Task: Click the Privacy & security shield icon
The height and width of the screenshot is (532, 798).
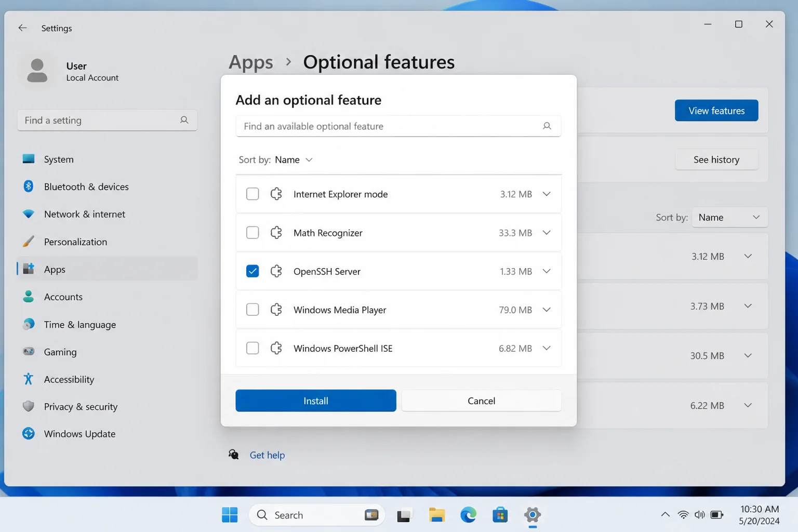Action: coord(29,406)
